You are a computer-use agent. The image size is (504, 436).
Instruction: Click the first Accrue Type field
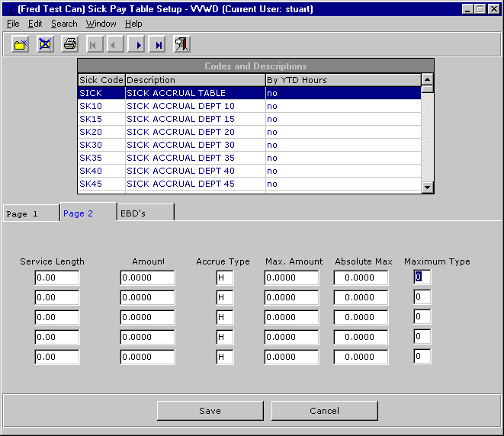tap(224, 277)
